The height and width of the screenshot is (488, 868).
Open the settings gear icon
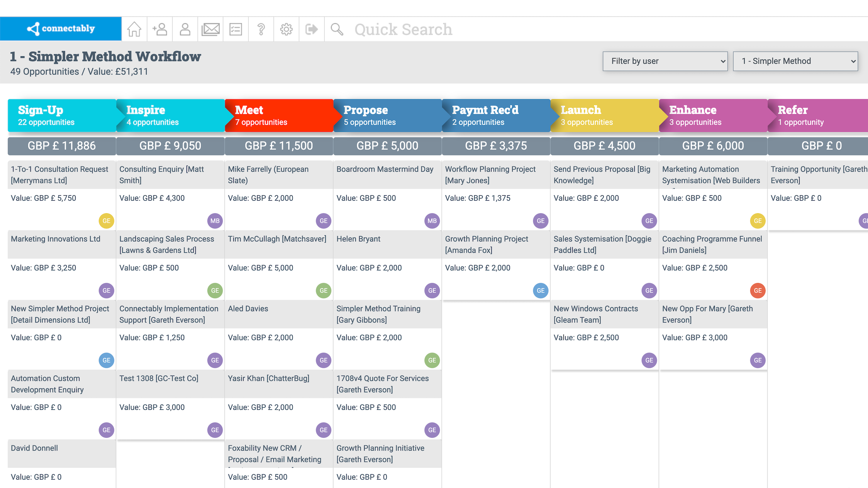click(x=286, y=29)
